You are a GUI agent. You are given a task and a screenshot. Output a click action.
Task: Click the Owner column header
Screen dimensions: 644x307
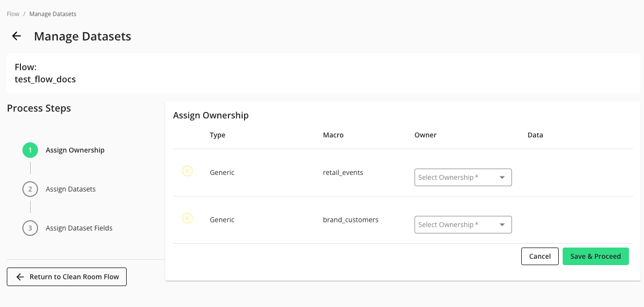point(425,135)
